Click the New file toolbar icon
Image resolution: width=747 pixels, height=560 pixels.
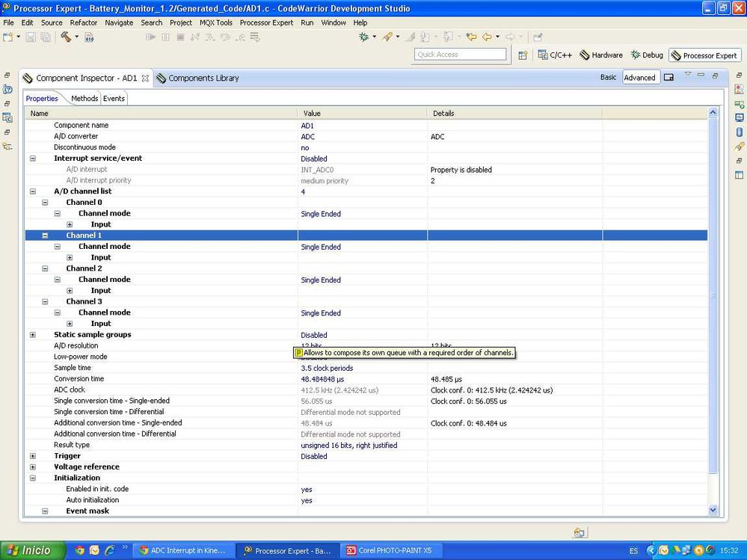point(8,37)
